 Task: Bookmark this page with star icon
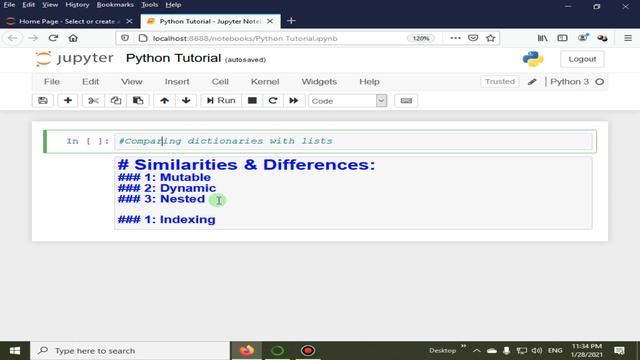[491, 38]
